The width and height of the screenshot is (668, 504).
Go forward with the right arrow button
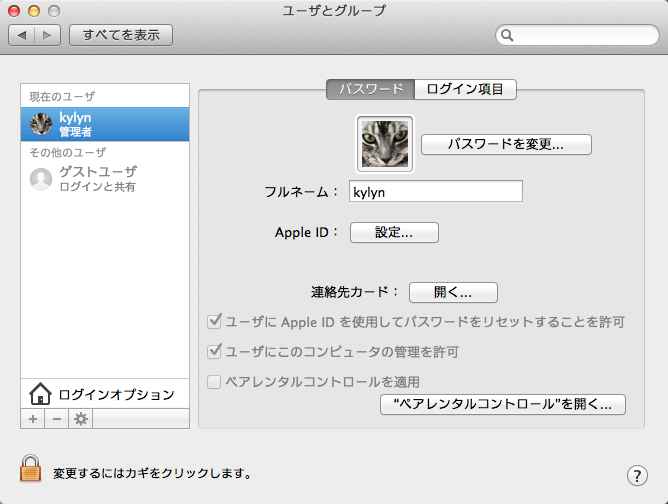49,35
